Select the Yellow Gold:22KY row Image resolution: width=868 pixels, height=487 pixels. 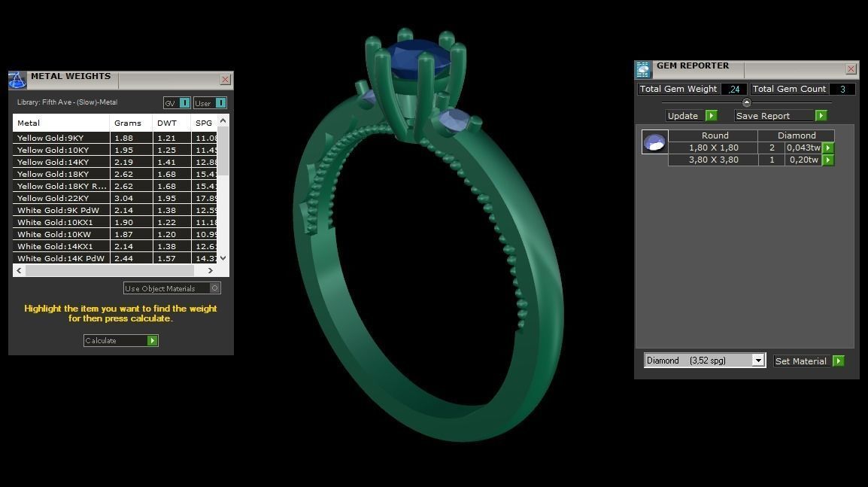click(115, 199)
